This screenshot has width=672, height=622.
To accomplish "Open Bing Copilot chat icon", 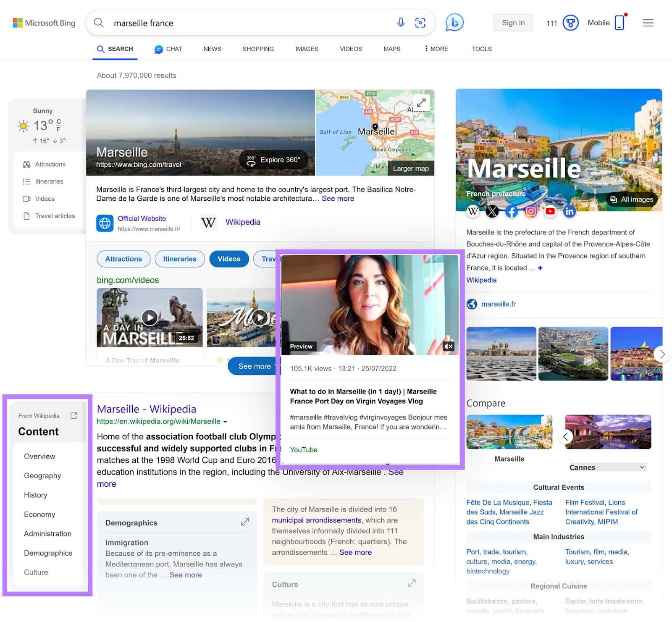I will point(454,22).
